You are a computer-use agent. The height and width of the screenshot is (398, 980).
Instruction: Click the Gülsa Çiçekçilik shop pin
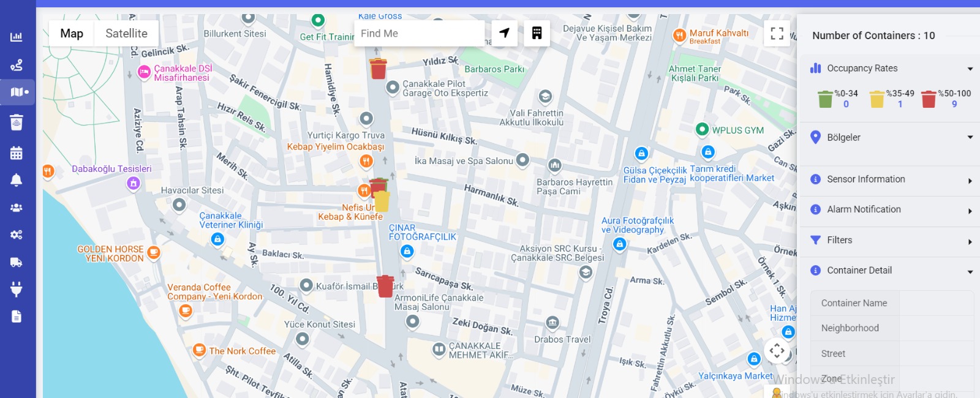pos(641,153)
